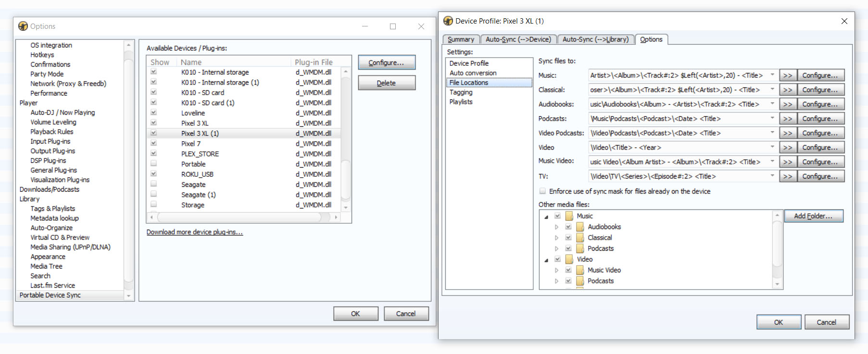Select the Audiobooks folder icon
The image size is (868, 354).
pos(580,227)
